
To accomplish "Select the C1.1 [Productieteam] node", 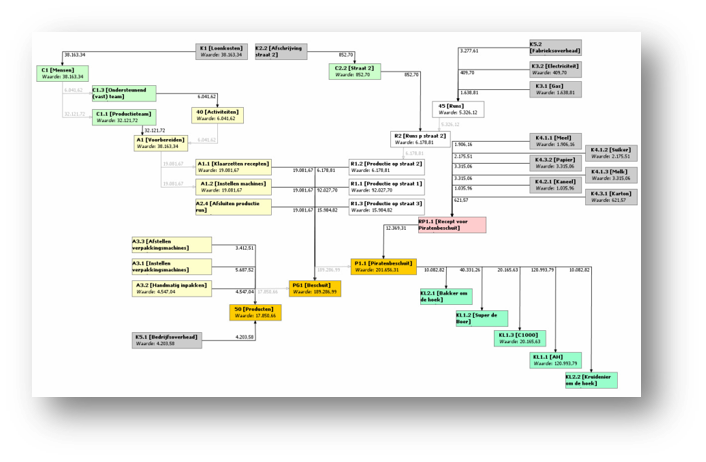I will point(124,117).
